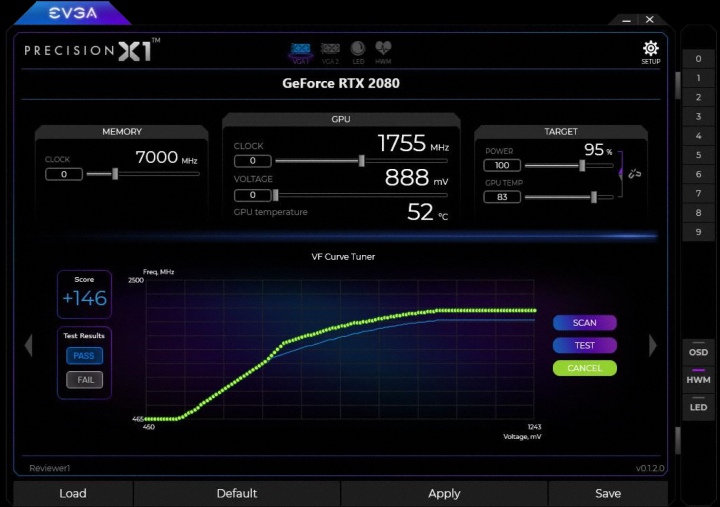Open the LED control icon
The image size is (720, 507).
point(358,53)
